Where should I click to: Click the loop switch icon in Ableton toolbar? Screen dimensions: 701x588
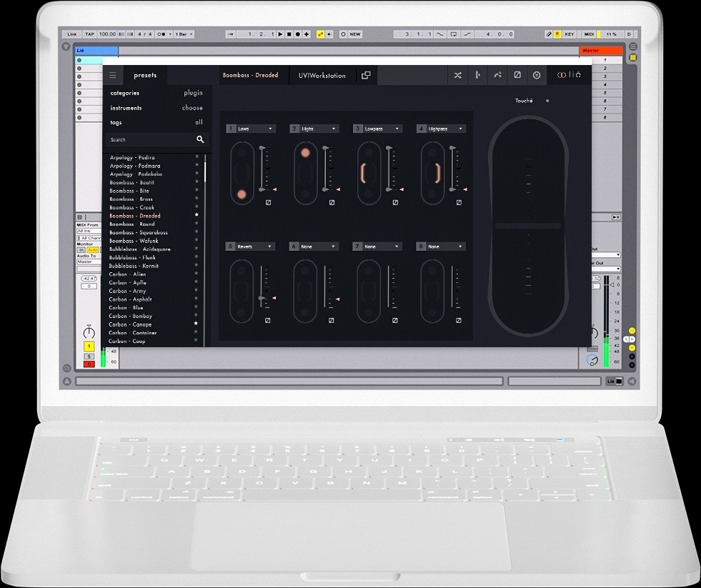(454, 34)
